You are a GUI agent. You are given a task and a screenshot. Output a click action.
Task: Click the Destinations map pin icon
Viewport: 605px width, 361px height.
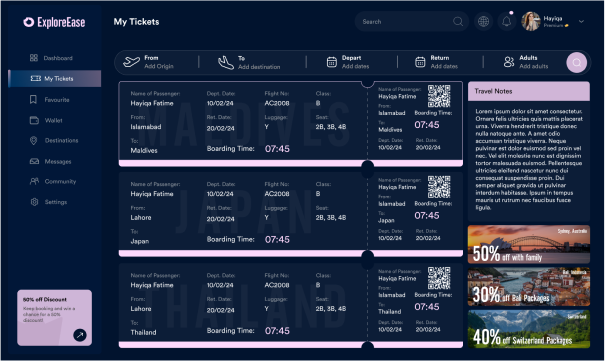point(34,140)
